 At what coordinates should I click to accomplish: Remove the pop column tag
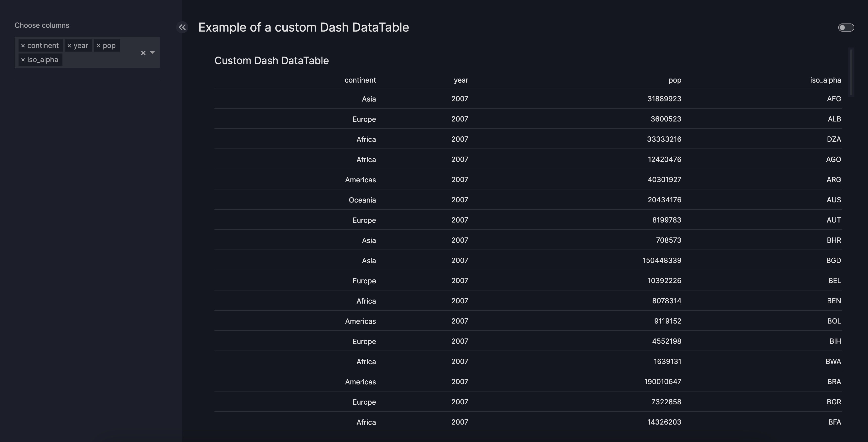click(x=98, y=45)
